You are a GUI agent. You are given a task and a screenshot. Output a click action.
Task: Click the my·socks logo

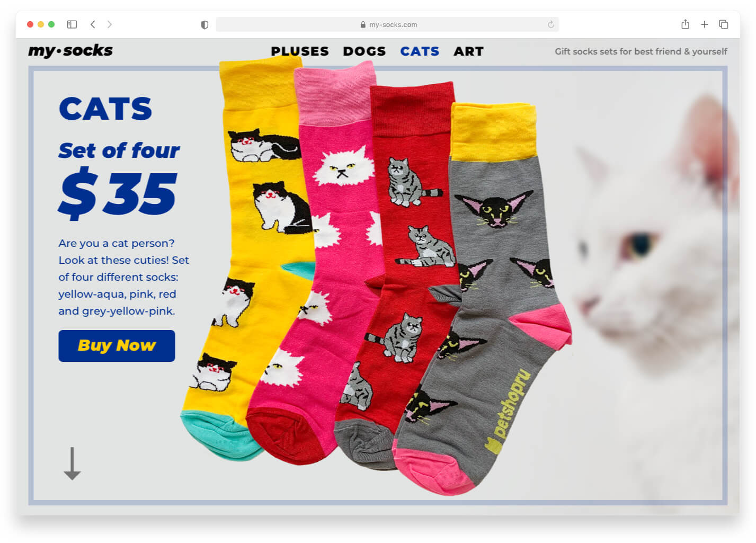70,51
